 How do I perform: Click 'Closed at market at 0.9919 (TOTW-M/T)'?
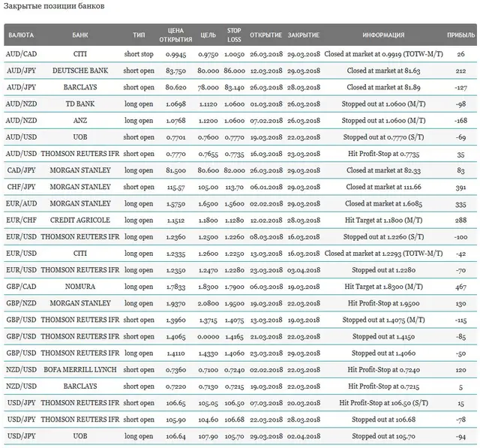point(383,54)
